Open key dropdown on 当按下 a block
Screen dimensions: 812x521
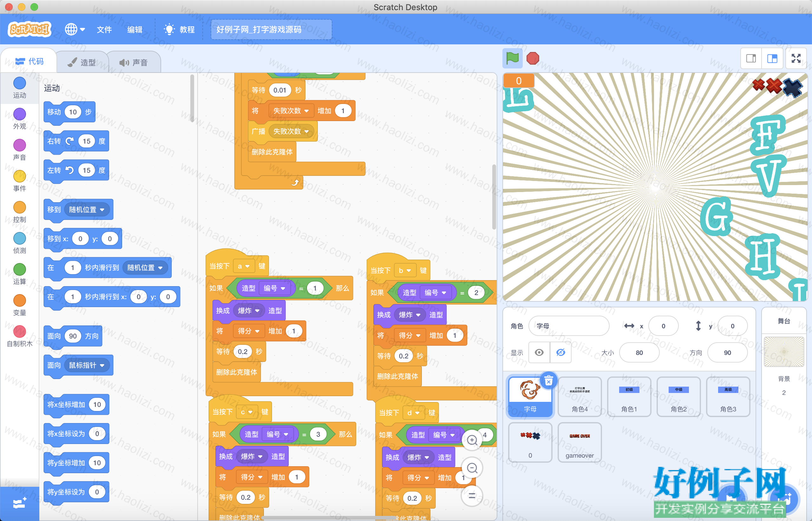coord(244,266)
